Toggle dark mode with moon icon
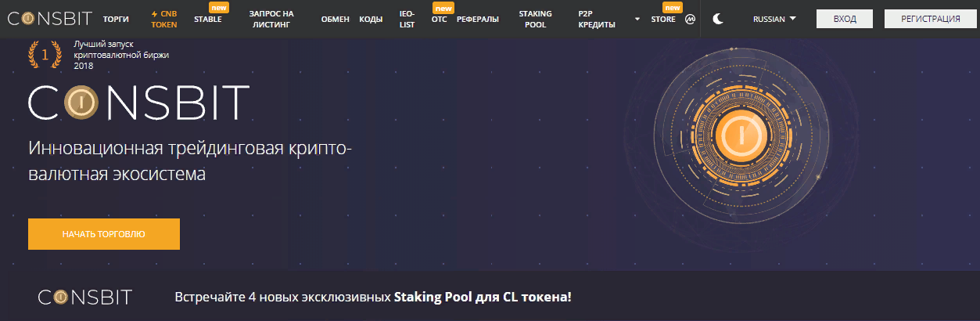The image size is (980, 321). [718, 19]
